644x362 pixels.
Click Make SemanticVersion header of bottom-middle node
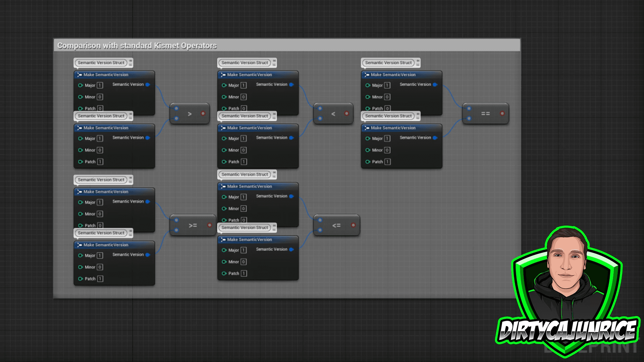(x=250, y=240)
